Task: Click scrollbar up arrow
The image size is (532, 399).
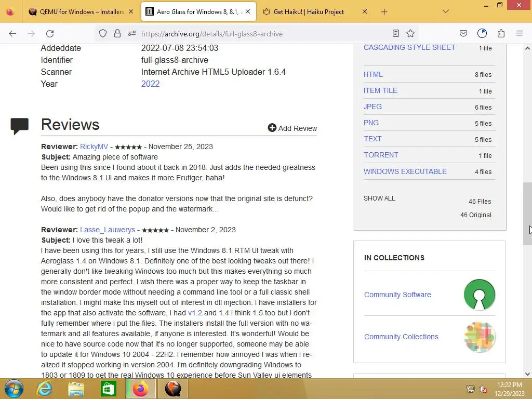Action: tap(527, 48)
